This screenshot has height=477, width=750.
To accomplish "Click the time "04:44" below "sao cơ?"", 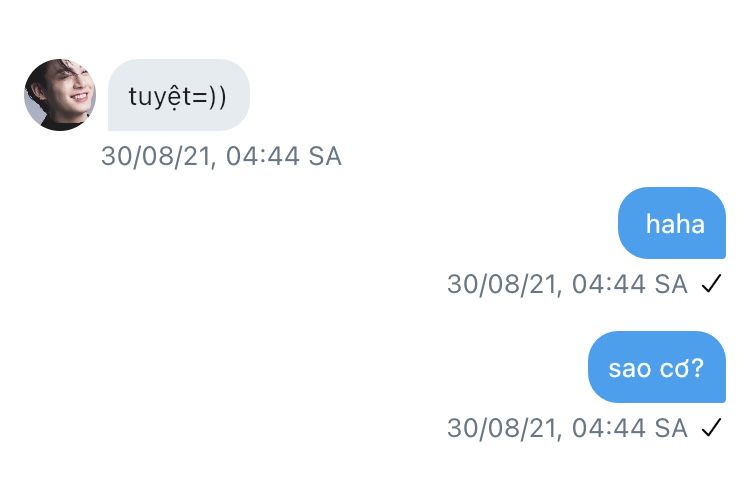I will 609,428.
